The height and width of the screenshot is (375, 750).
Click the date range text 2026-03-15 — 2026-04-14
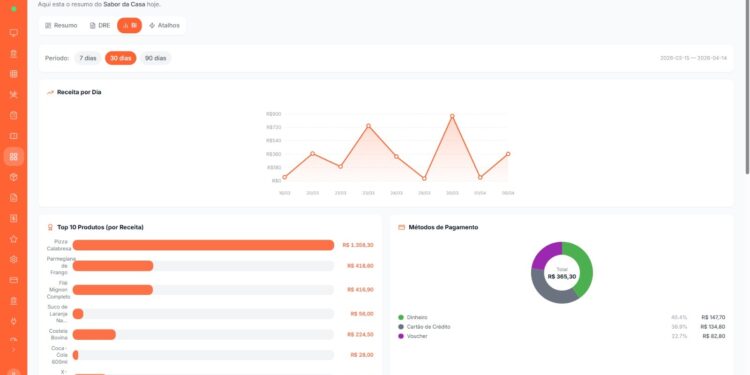[693, 58]
